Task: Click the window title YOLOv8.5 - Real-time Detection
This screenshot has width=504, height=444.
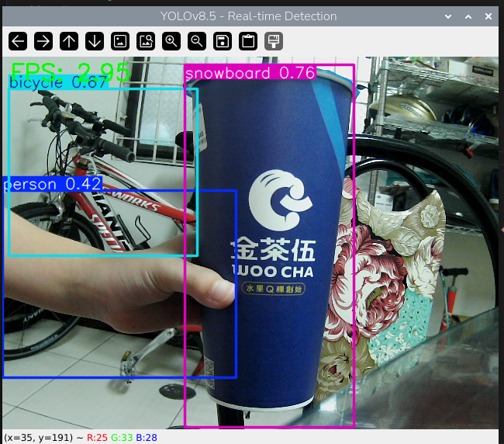Action: click(248, 16)
